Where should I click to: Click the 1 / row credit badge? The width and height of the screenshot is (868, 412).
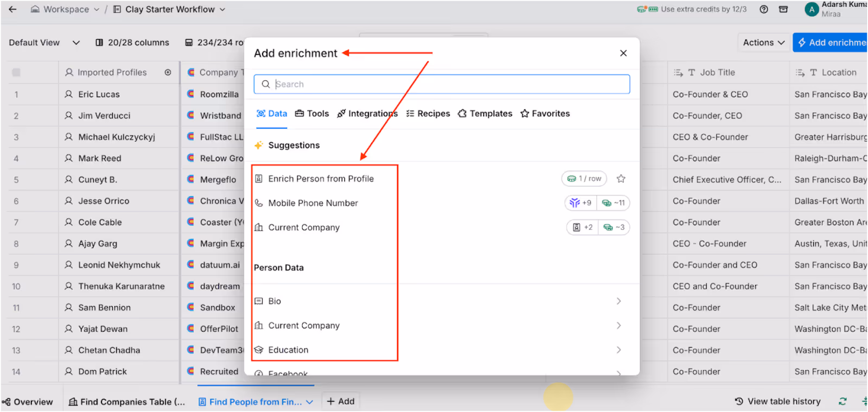[x=584, y=179]
